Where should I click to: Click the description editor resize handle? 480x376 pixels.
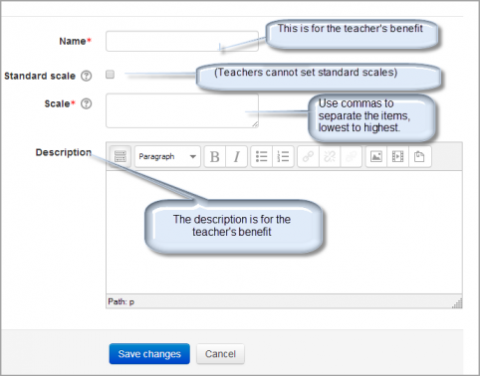[457, 303]
